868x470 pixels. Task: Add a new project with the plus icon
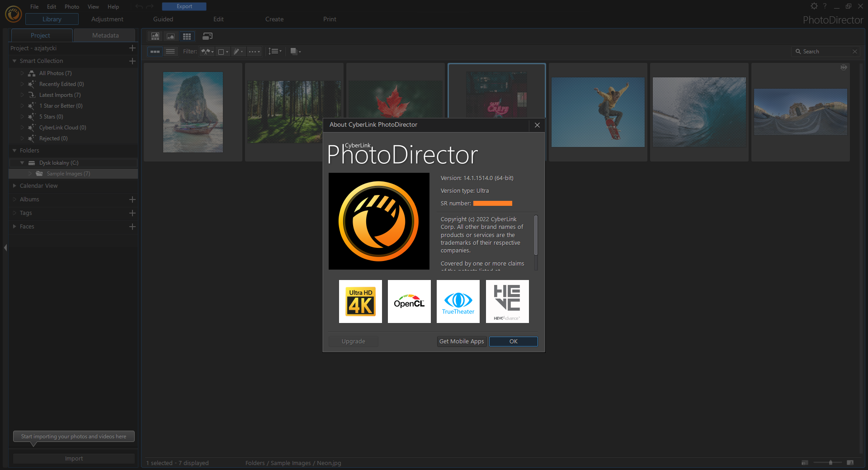pos(132,48)
